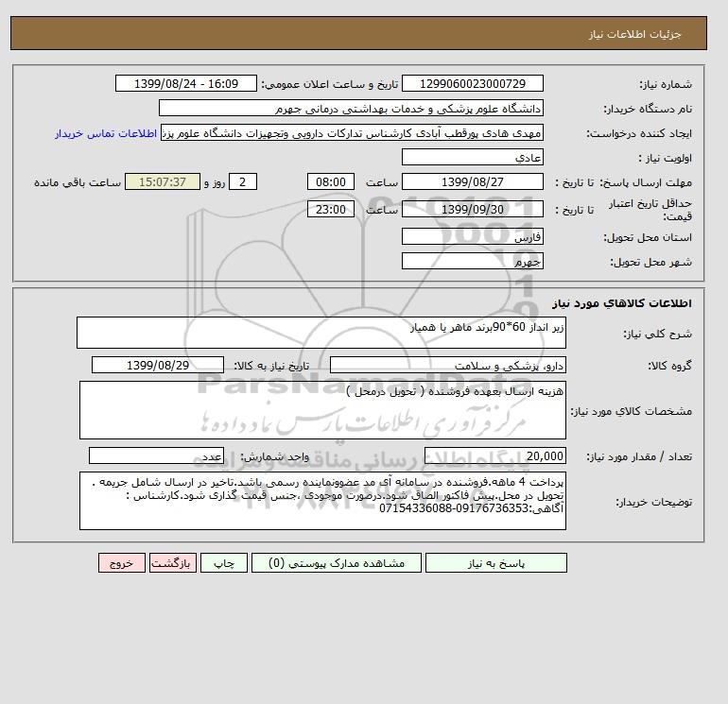Click the unit of measure field 'عدد'
This screenshot has height=704, width=728.
(156, 456)
